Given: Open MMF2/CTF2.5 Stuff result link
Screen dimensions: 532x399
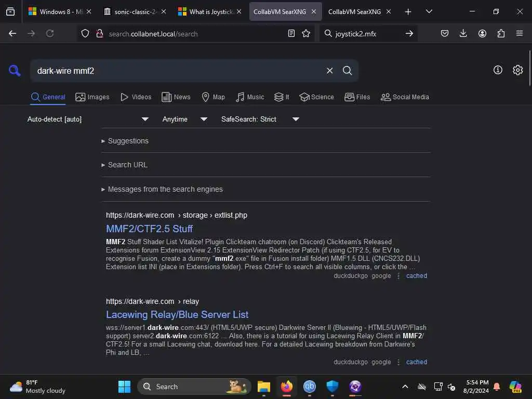Looking at the screenshot, I should pos(149,229).
